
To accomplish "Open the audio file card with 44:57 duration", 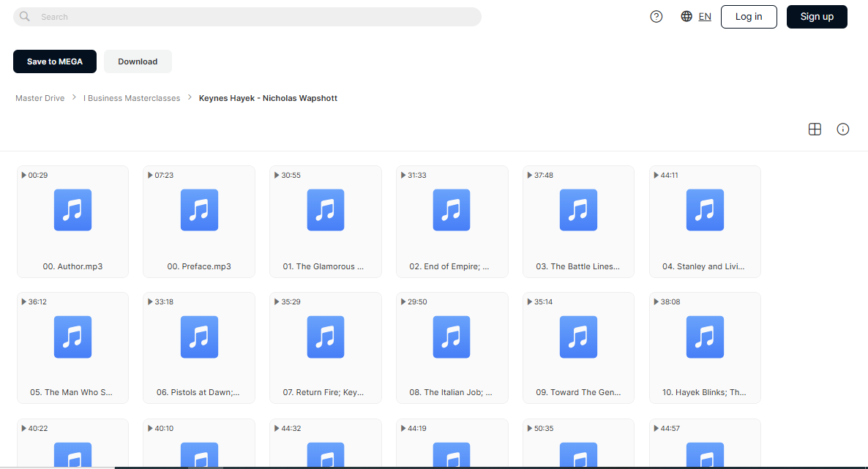I will [705, 443].
